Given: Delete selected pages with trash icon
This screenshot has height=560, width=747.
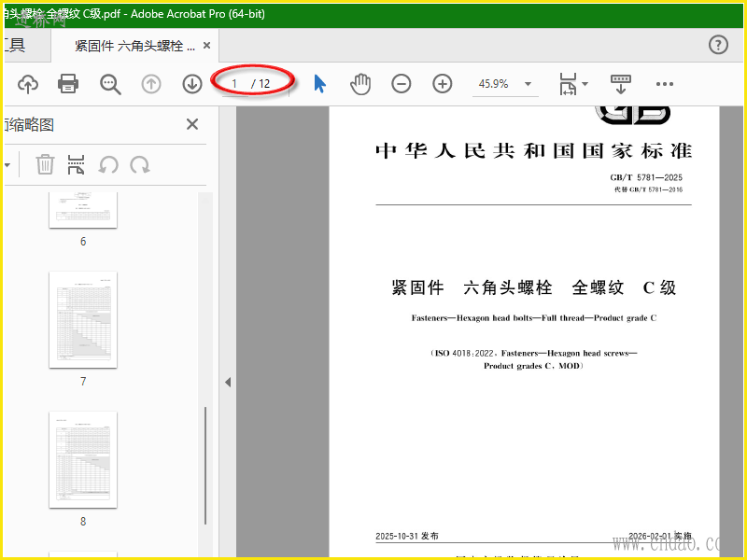Looking at the screenshot, I should pos(45,165).
